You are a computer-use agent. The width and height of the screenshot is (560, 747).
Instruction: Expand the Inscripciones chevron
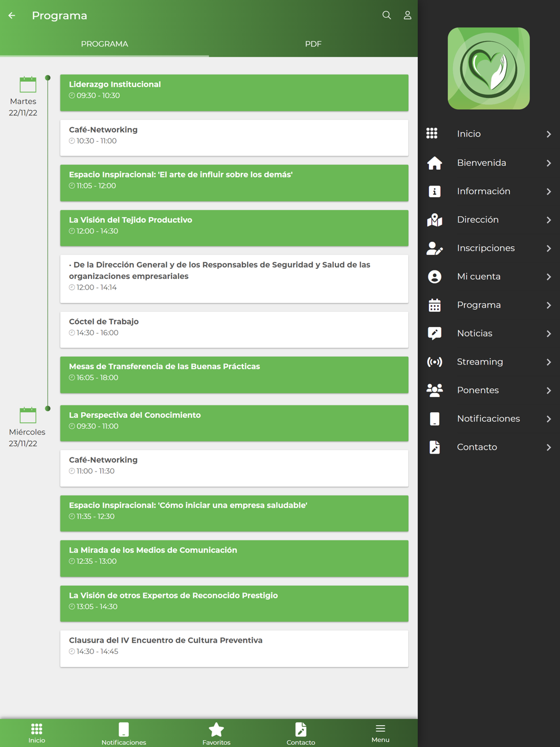pyautogui.click(x=549, y=248)
